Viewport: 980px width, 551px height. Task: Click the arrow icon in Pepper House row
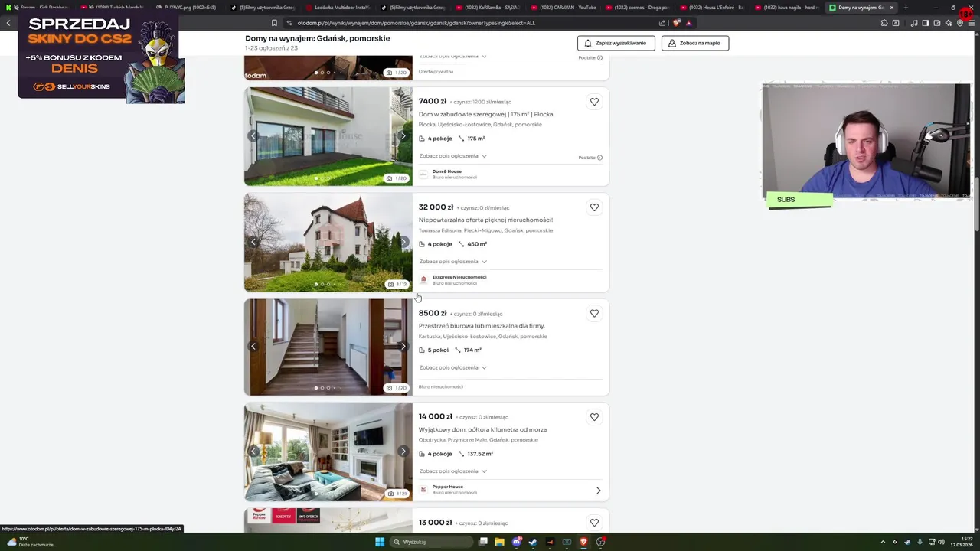point(598,491)
